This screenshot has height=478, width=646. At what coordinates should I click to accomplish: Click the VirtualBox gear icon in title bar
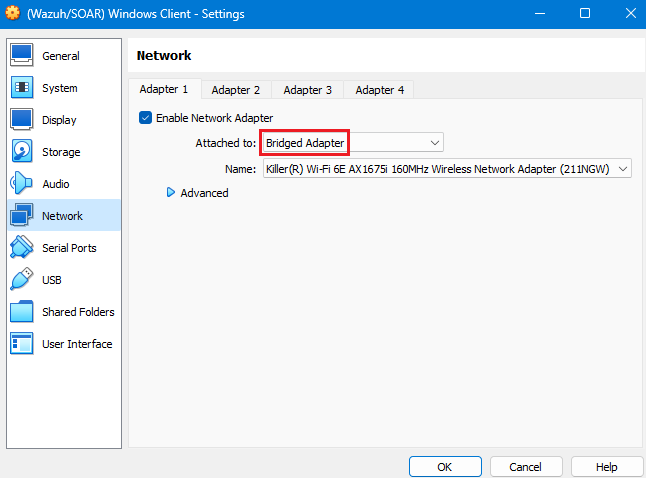tap(12, 14)
